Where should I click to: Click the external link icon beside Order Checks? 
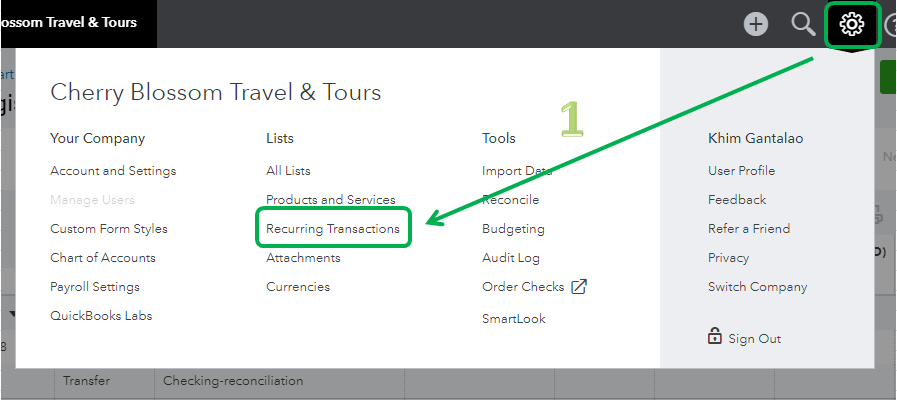point(580,287)
